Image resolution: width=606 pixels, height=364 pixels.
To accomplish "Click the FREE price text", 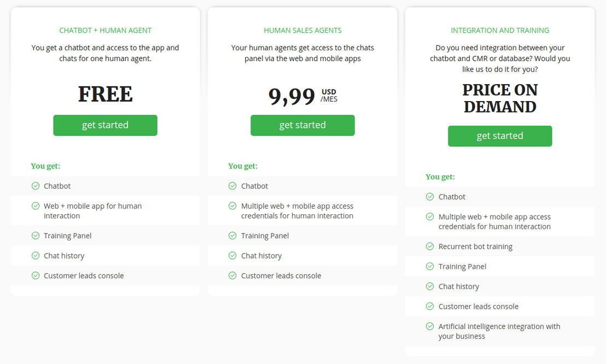I will click(105, 94).
